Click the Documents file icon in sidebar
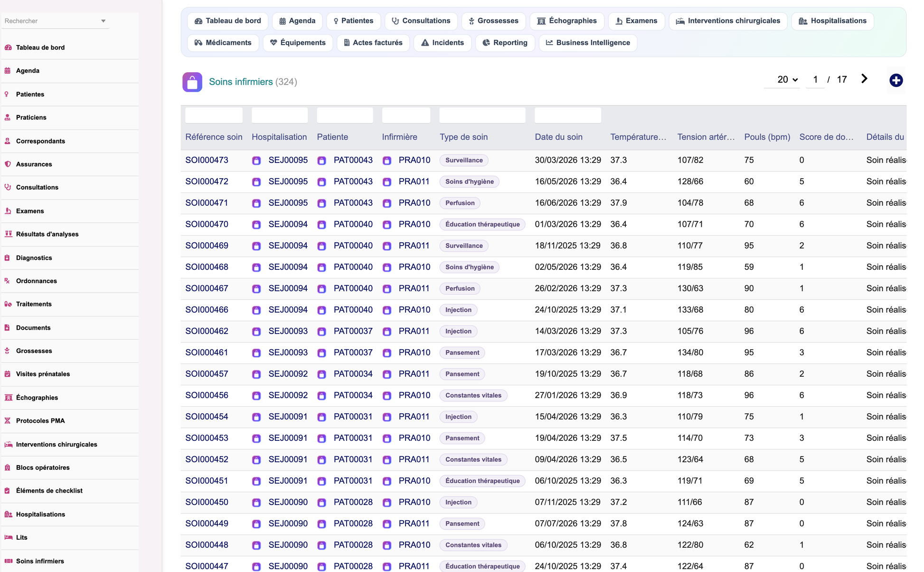This screenshot has width=924, height=572. 7,327
